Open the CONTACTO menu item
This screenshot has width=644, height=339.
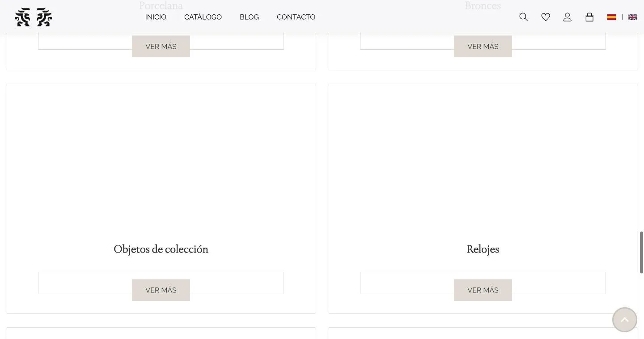[x=296, y=17]
